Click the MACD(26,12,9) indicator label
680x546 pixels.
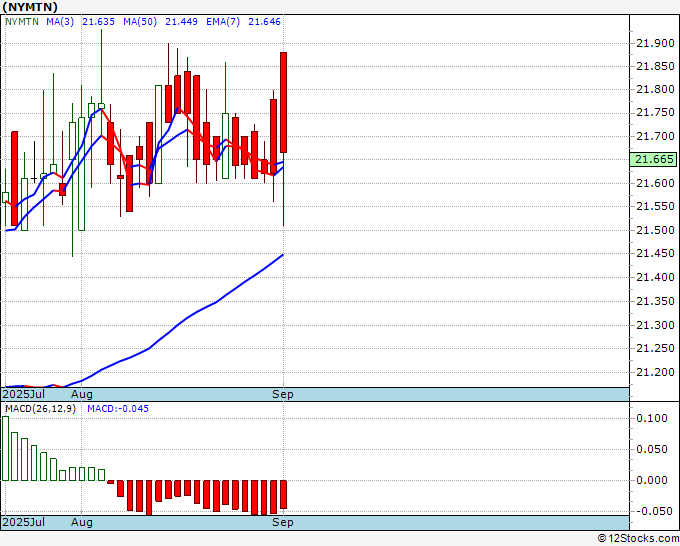pos(40,409)
